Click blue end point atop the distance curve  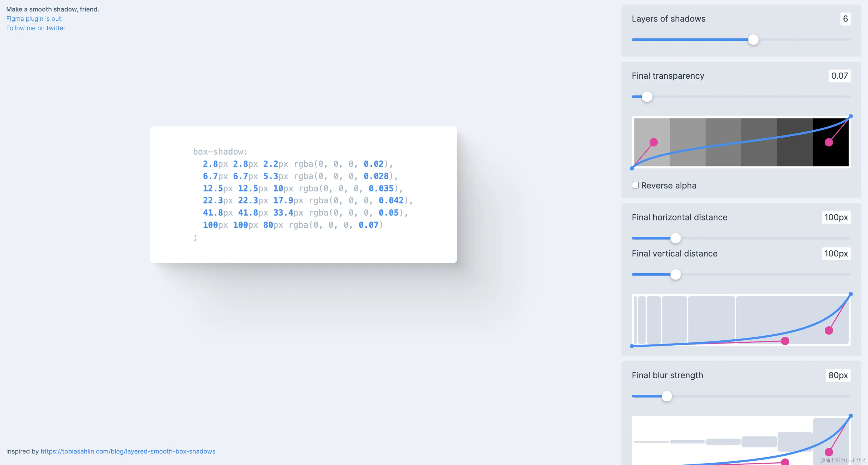[x=850, y=294]
